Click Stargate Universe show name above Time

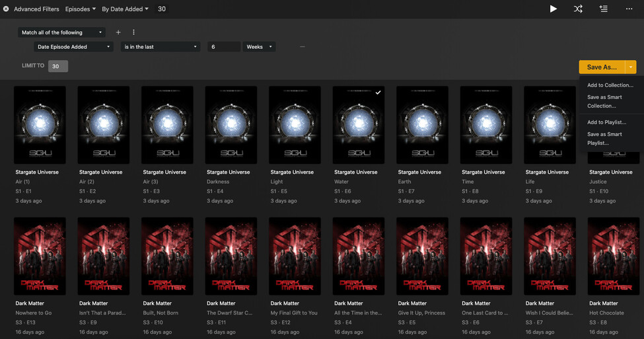[483, 172]
